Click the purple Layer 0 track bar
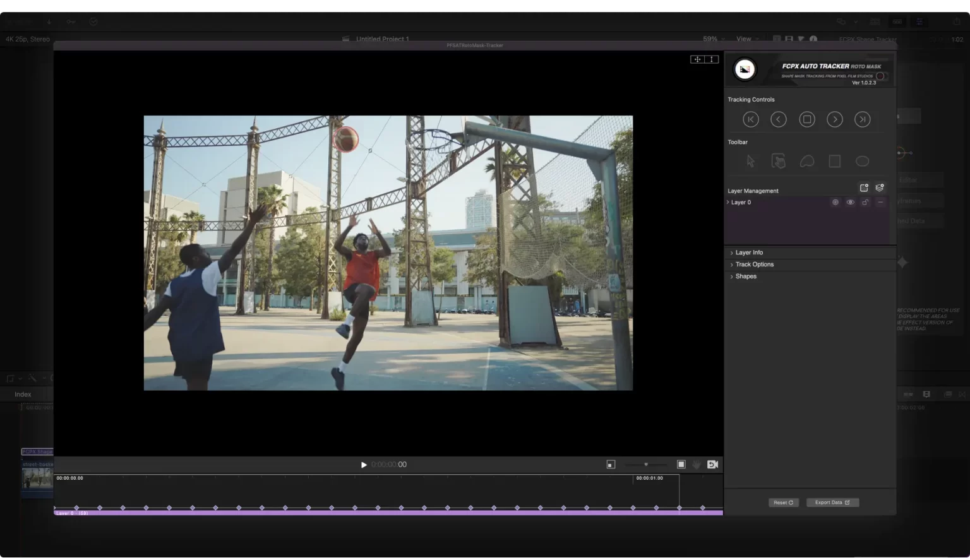Viewport: 970px width, 560px height. (x=388, y=513)
